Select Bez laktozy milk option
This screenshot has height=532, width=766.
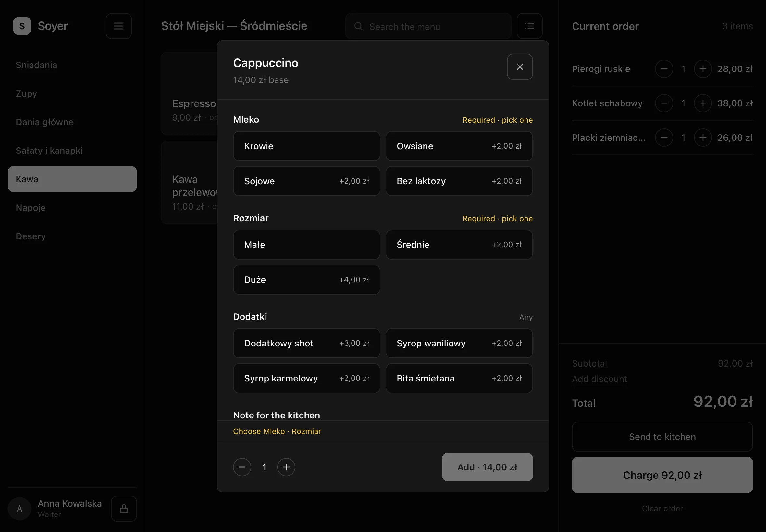click(459, 181)
